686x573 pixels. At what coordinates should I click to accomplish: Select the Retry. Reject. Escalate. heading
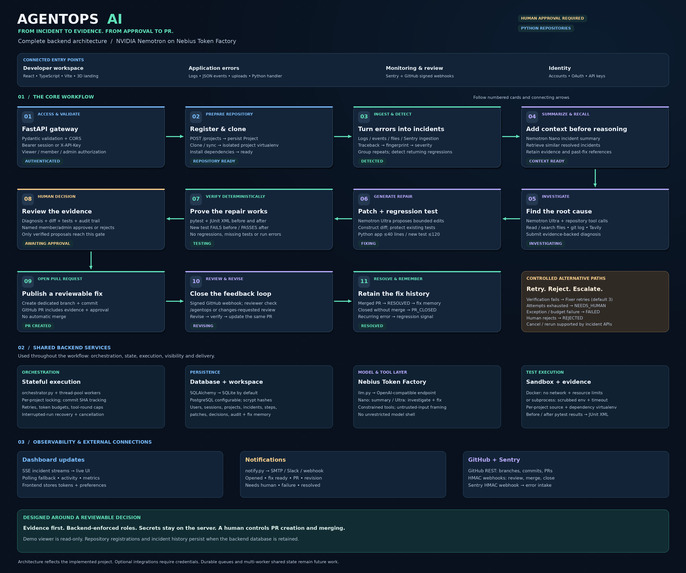point(564,289)
